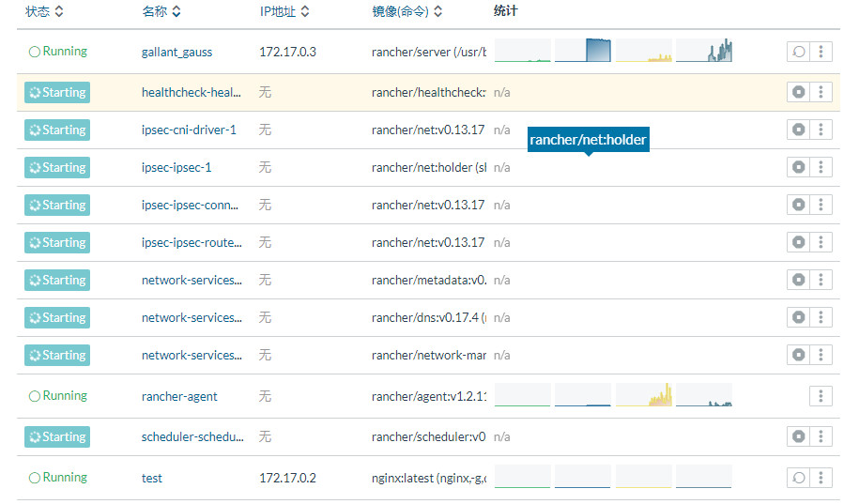
Task: Open more actions for ipsec-cni-driver-1
Action: click(821, 130)
